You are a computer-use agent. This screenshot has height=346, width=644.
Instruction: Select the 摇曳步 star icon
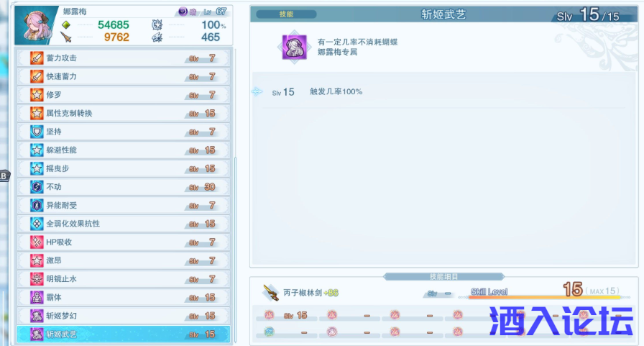(x=37, y=168)
